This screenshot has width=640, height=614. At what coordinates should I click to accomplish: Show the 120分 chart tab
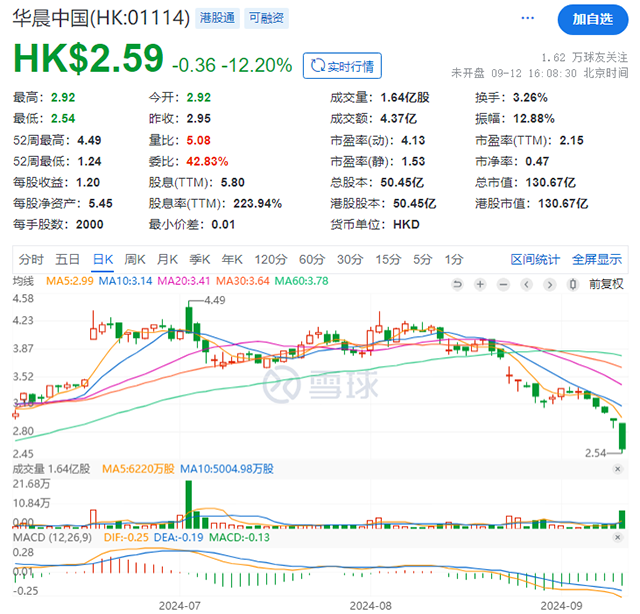coord(271,260)
